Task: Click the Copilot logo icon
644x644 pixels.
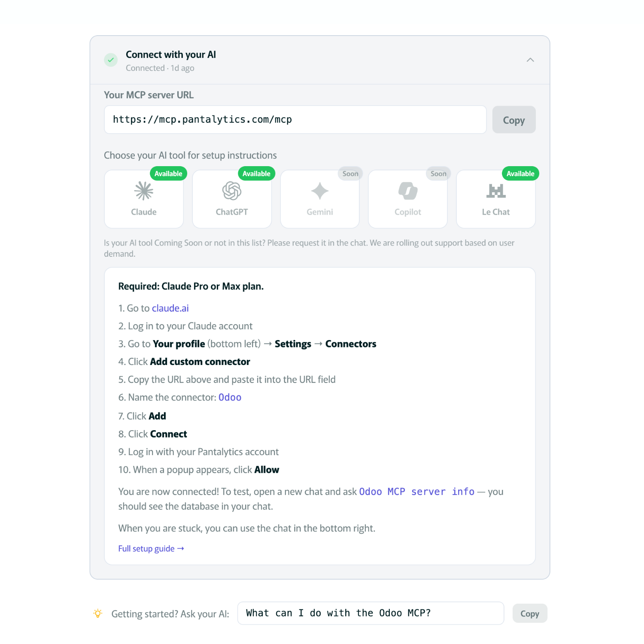Action: (x=408, y=191)
